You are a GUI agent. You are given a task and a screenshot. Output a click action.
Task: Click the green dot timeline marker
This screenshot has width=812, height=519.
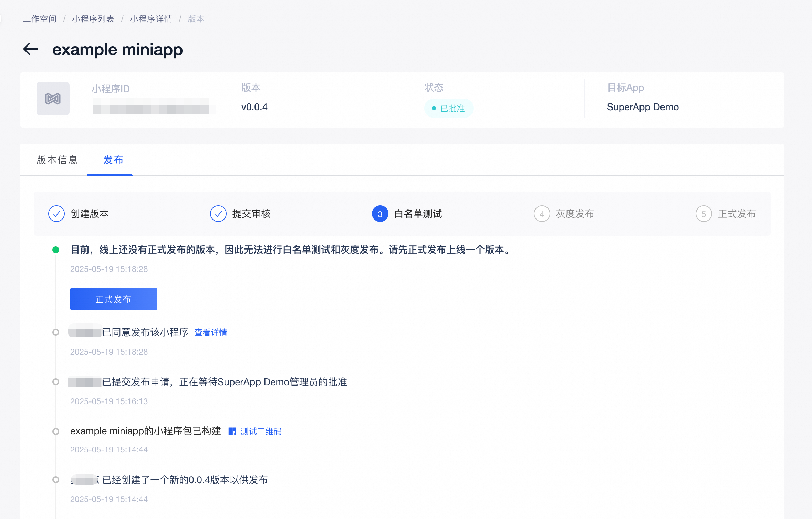coord(56,250)
